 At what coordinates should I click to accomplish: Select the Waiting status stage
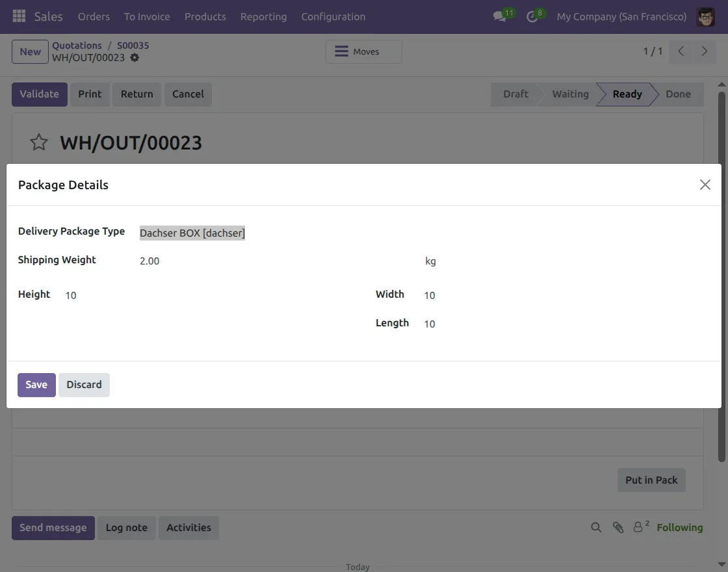coord(570,94)
